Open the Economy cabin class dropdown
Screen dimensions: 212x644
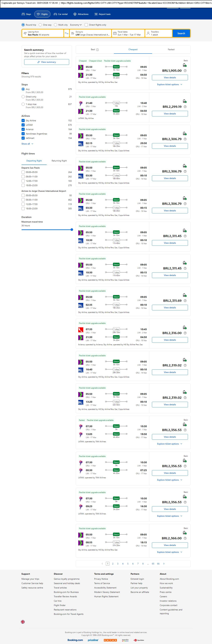pos(76,25)
